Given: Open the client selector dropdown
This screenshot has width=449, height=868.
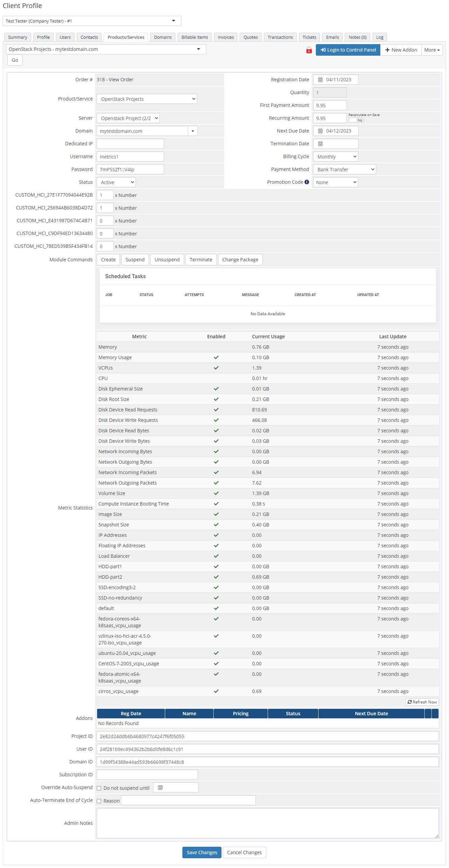Looking at the screenshot, I should tap(92, 21).
